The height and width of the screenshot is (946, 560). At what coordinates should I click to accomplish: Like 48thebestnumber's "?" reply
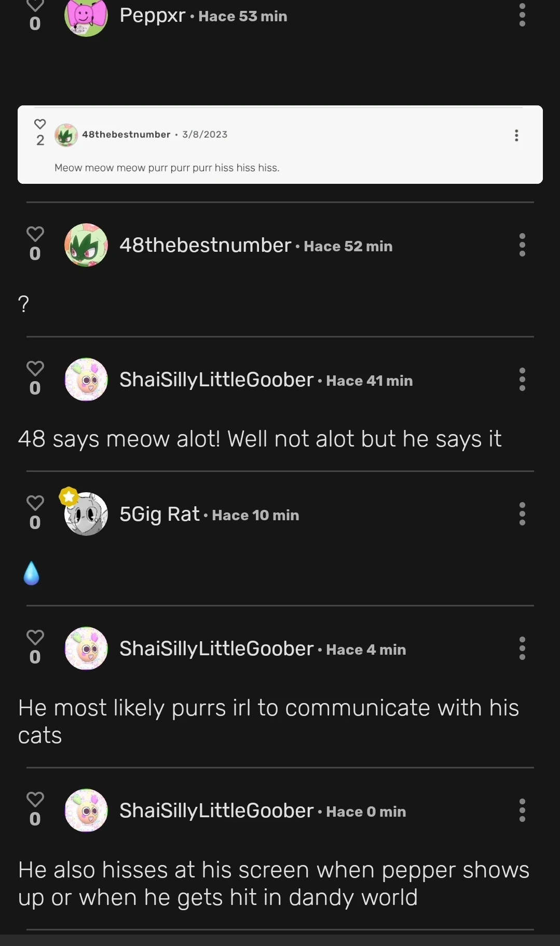pyautogui.click(x=35, y=234)
